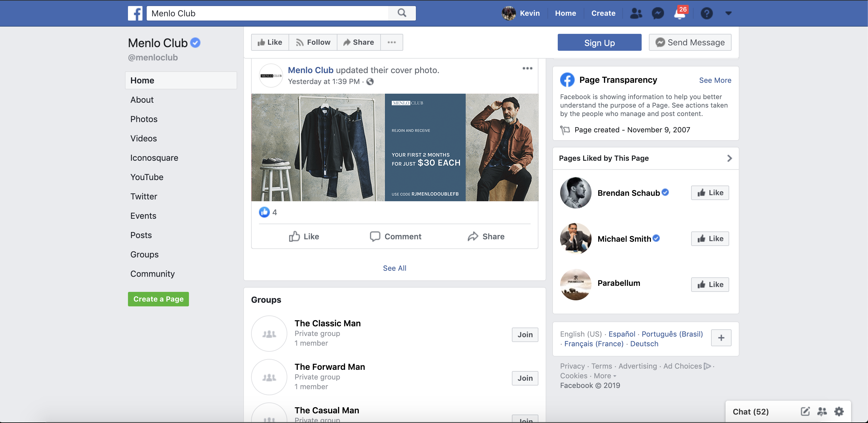Open the Groups tab in sidebar

pos(145,254)
